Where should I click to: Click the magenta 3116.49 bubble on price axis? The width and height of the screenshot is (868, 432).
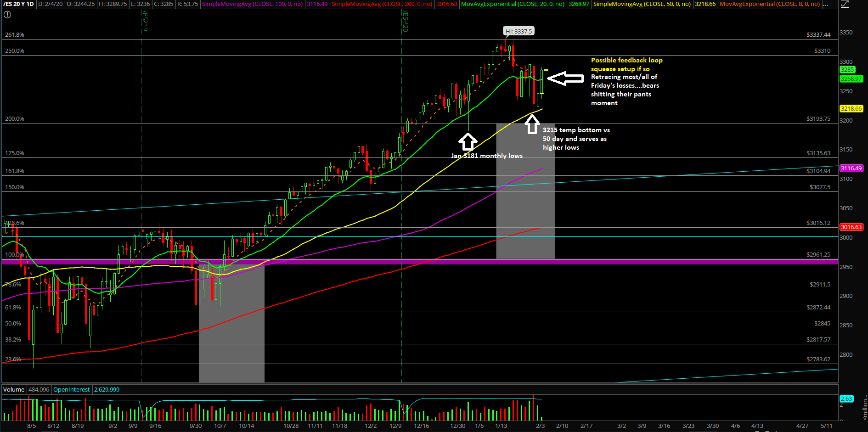[851, 168]
